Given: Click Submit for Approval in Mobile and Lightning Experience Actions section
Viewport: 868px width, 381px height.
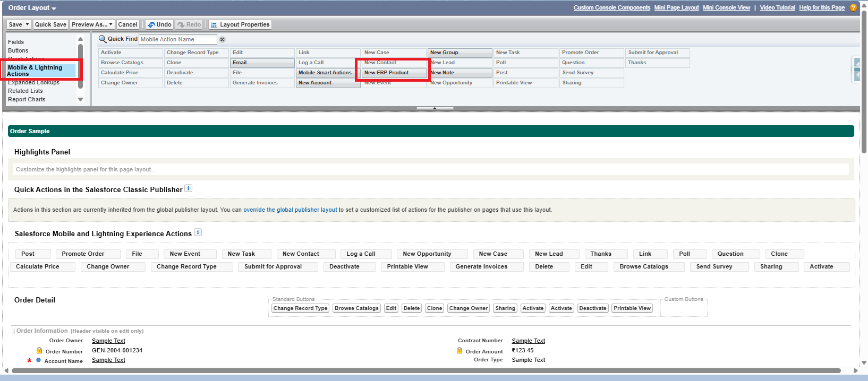Looking at the screenshot, I should 278,266.
